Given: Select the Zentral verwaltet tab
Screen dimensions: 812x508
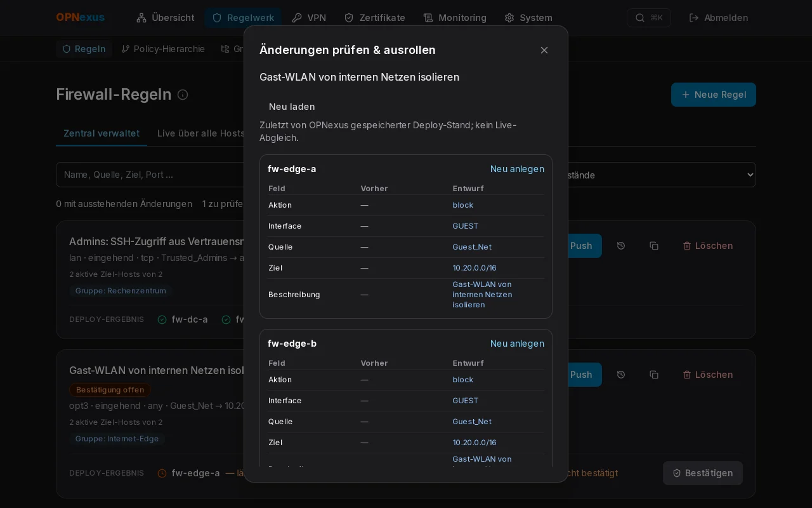Looking at the screenshot, I should click(x=101, y=133).
